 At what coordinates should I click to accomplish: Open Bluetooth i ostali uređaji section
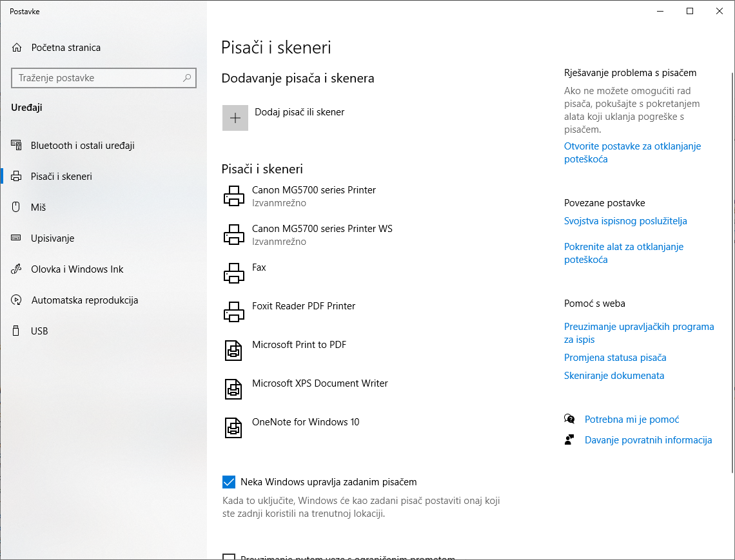pos(83,146)
